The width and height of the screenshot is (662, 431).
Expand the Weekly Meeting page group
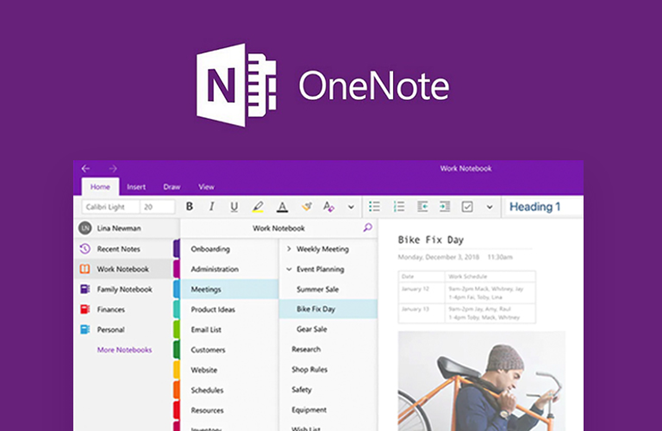[x=289, y=249]
